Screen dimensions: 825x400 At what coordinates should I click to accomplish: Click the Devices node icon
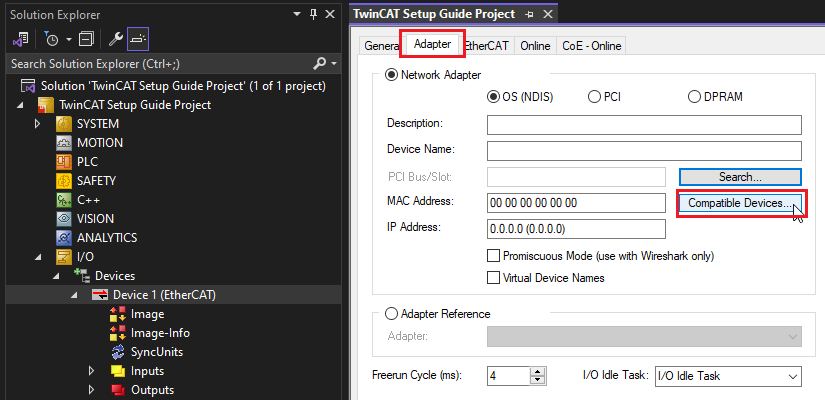tap(82, 275)
